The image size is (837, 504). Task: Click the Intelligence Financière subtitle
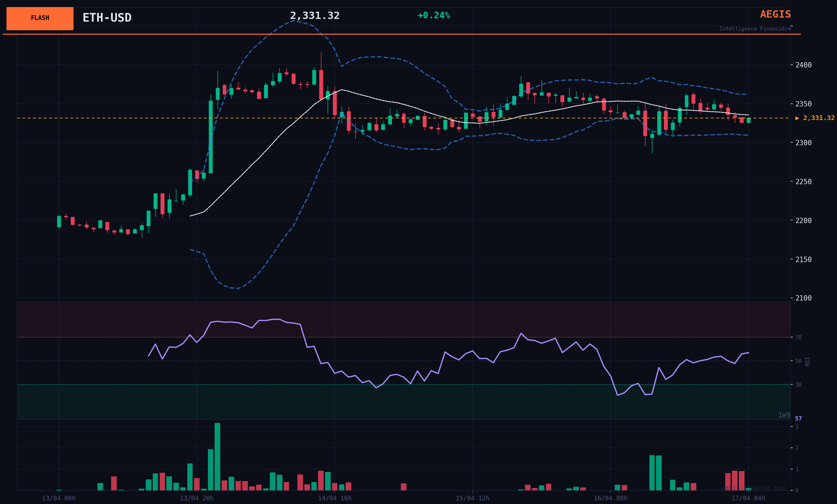(x=755, y=29)
